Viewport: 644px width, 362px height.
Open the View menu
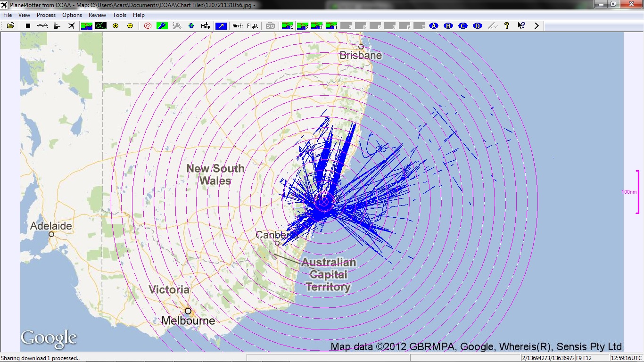[x=24, y=15]
